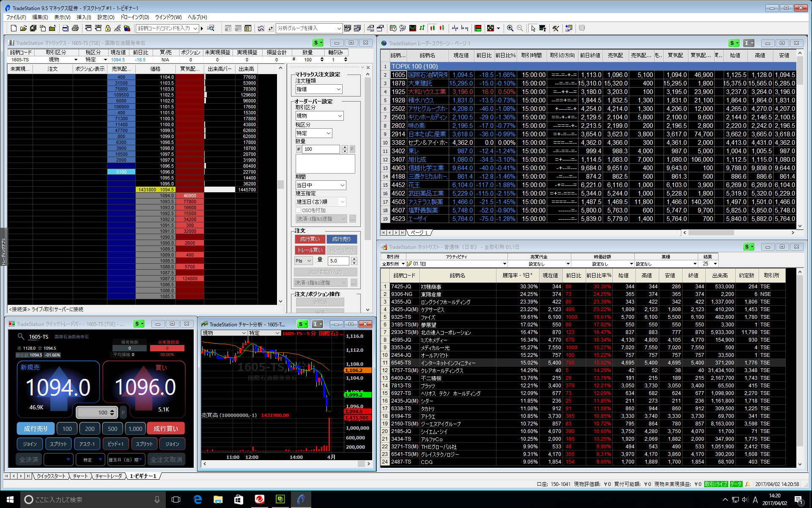Click the padlock icon in the toolbar

(x=108, y=28)
